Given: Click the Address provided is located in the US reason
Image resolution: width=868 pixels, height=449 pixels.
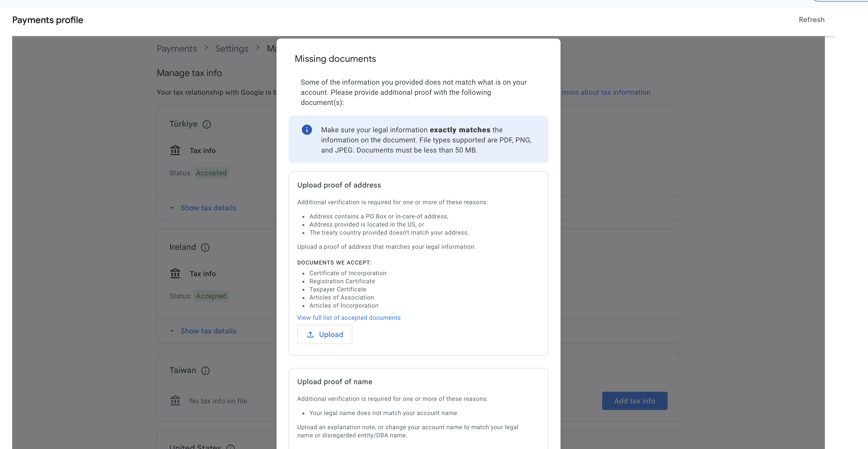Looking at the screenshot, I should 367,224.
